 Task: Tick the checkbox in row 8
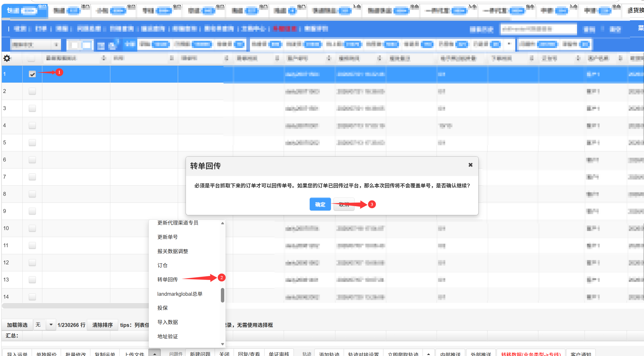(x=32, y=194)
